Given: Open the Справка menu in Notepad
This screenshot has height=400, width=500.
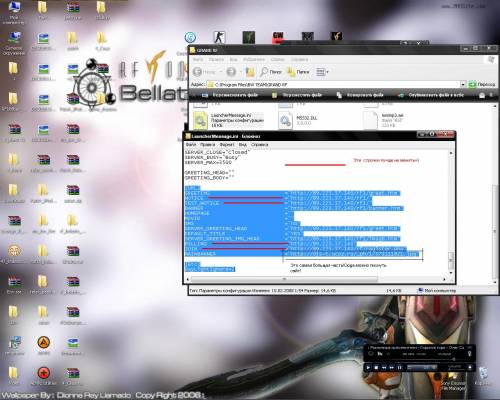Looking at the screenshot, I should (259, 145).
